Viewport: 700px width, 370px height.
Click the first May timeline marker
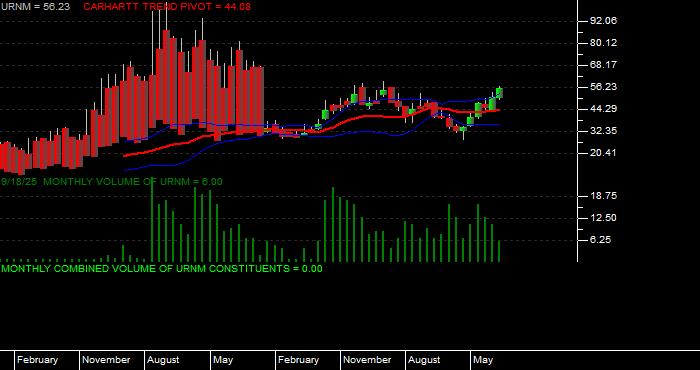click(223, 360)
